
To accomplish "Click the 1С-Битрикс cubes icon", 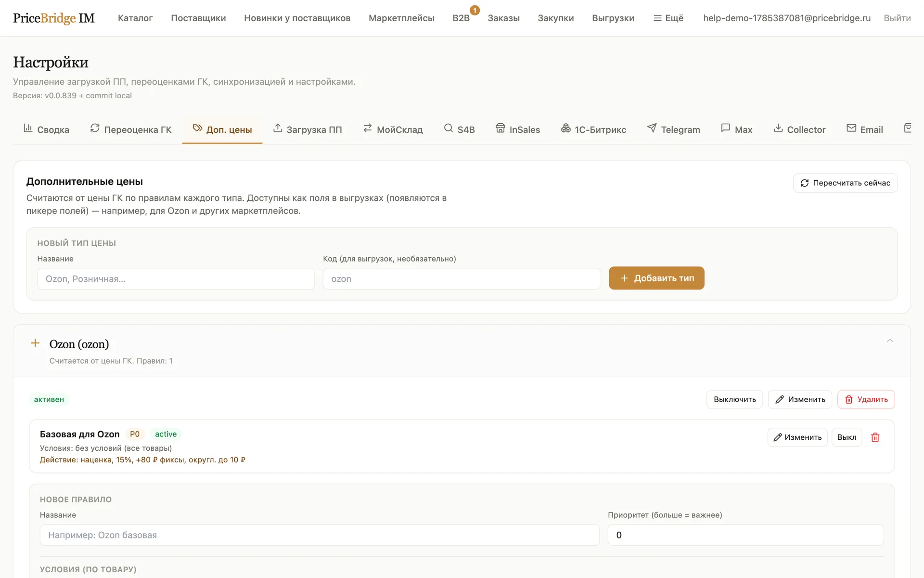I will click(566, 128).
